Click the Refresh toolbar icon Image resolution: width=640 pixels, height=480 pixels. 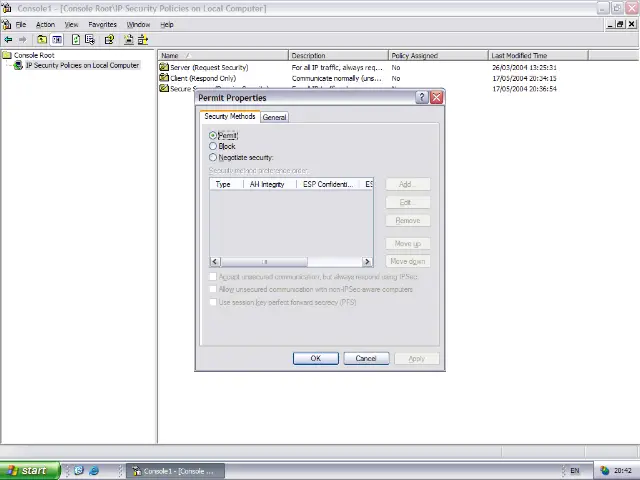[76, 40]
